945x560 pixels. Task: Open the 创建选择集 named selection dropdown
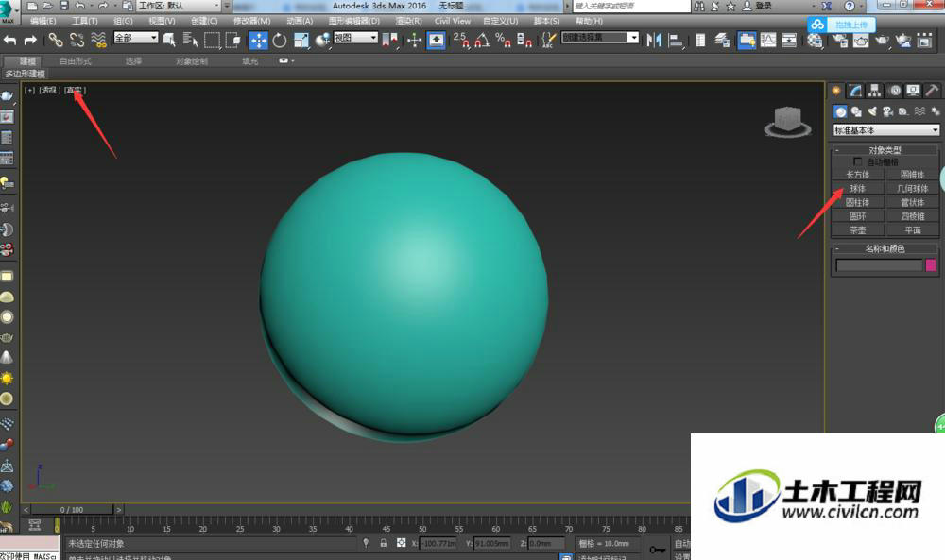coord(600,38)
